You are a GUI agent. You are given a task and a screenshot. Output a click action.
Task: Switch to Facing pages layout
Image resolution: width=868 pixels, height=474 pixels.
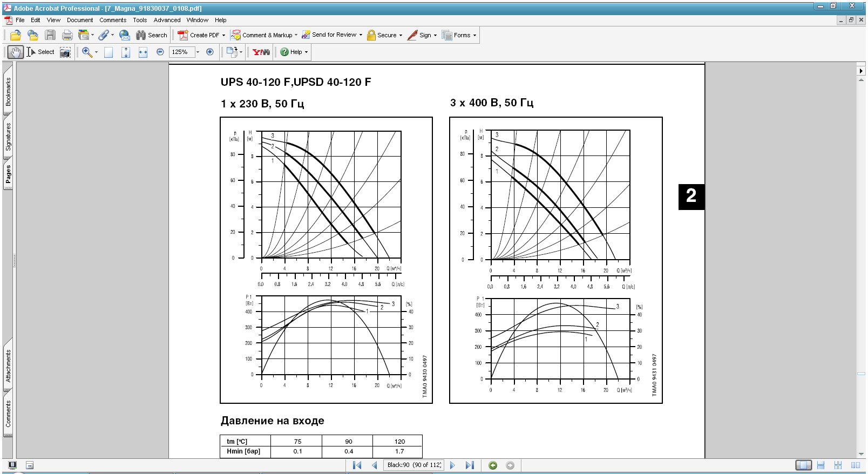(856, 465)
